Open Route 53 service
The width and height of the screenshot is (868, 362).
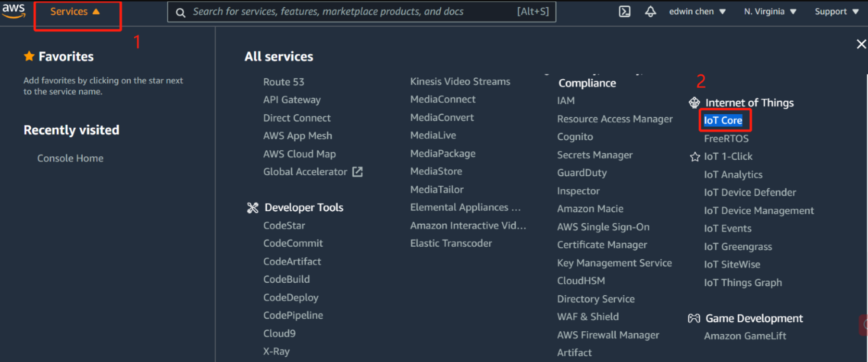pyautogui.click(x=284, y=82)
